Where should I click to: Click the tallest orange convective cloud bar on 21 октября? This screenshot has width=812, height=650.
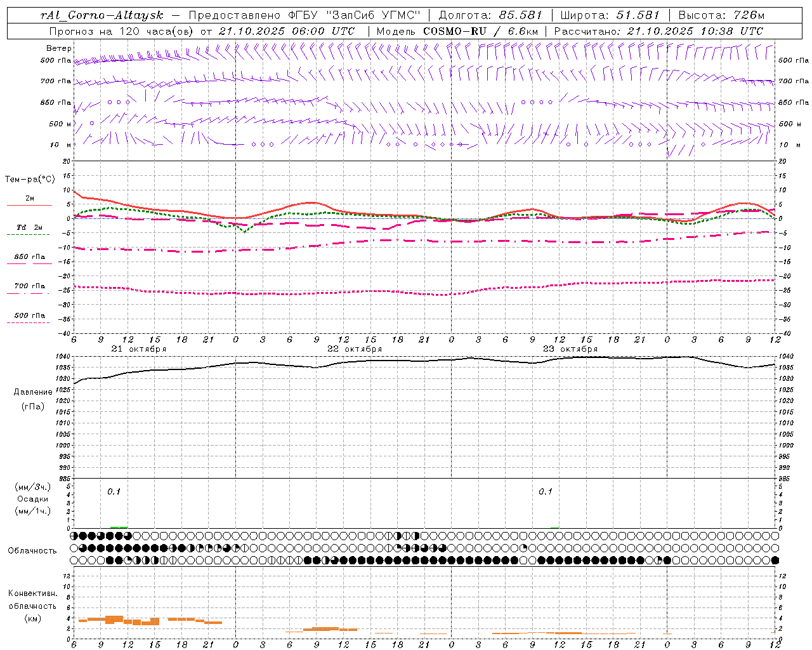[114, 620]
